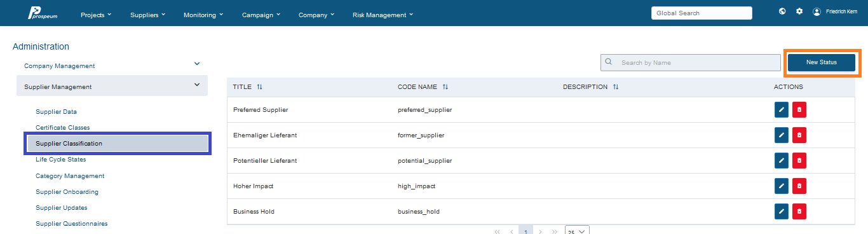Click the Business Hold edit pencil

[x=782, y=211]
